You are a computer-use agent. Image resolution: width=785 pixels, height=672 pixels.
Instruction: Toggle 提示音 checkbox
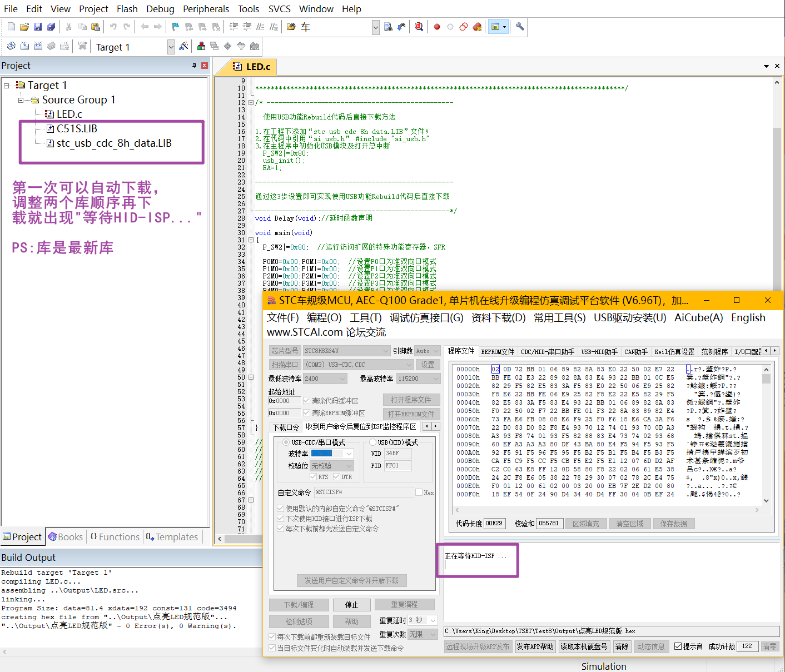point(678,646)
